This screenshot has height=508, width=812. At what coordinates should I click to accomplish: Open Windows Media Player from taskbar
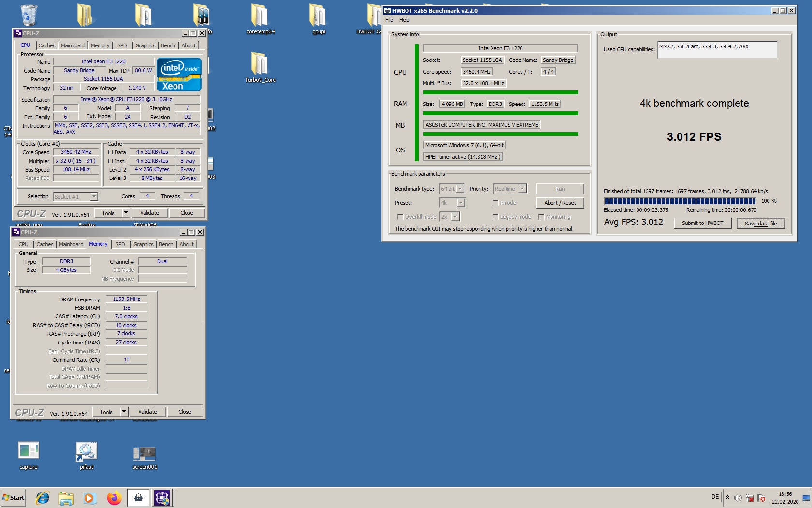click(x=89, y=497)
